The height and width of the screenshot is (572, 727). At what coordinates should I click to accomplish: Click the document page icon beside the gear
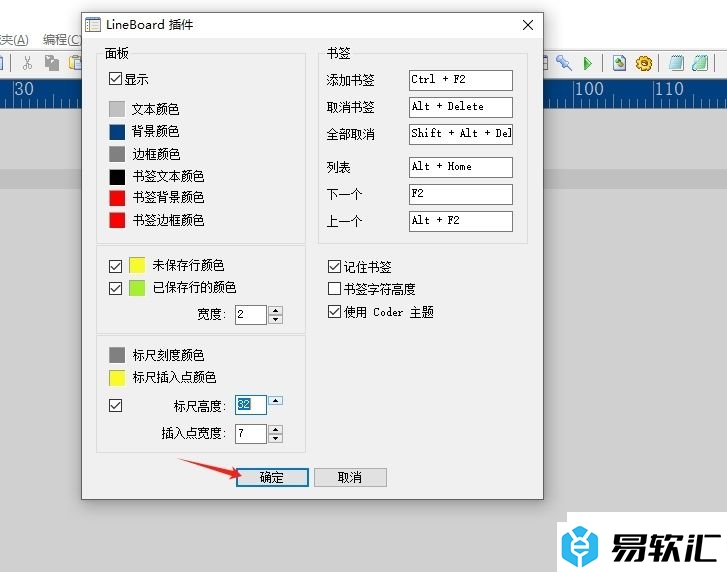point(619,63)
